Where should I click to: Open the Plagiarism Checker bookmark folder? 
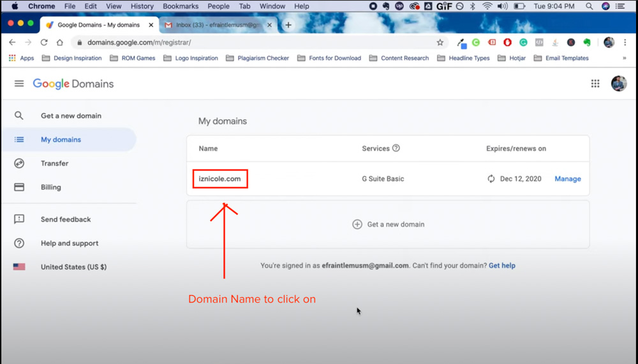258,58
